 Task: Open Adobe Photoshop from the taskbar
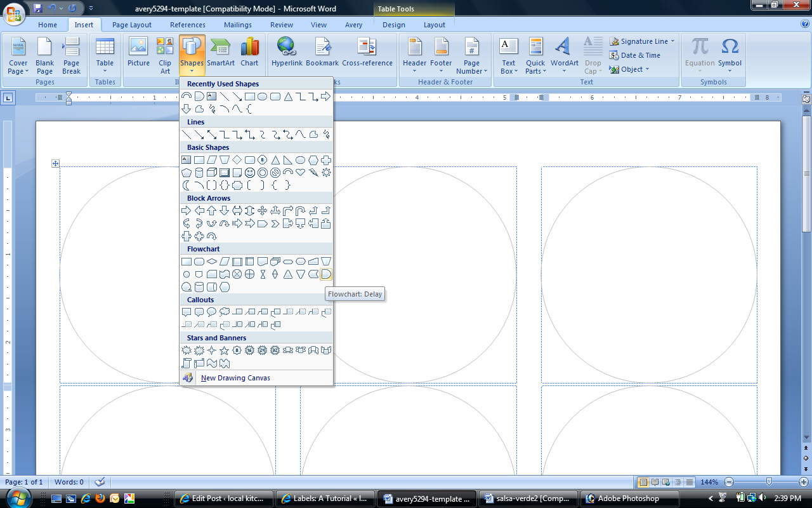point(628,498)
